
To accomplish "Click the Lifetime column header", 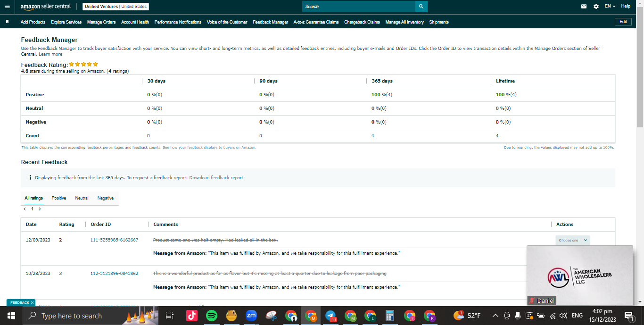I will pyautogui.click(x=505, y=81).
